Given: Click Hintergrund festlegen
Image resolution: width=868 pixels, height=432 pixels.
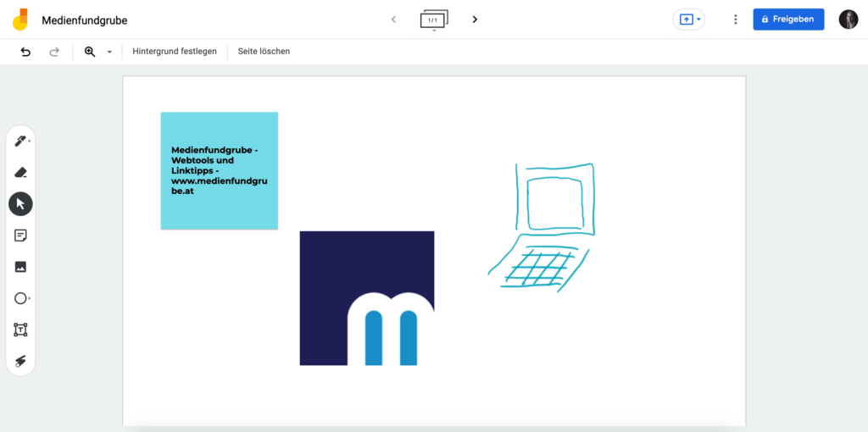Looking at the screenshot, I should 175,52.
